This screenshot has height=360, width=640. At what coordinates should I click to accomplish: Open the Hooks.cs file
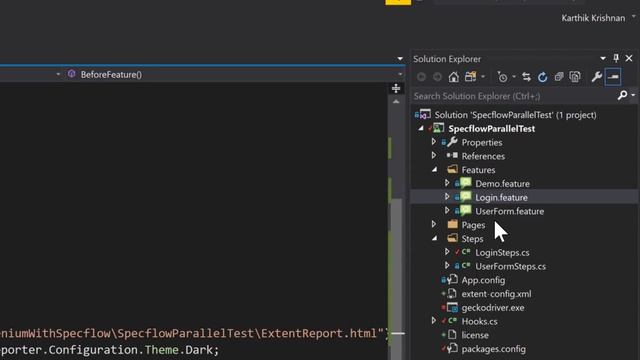479,322
